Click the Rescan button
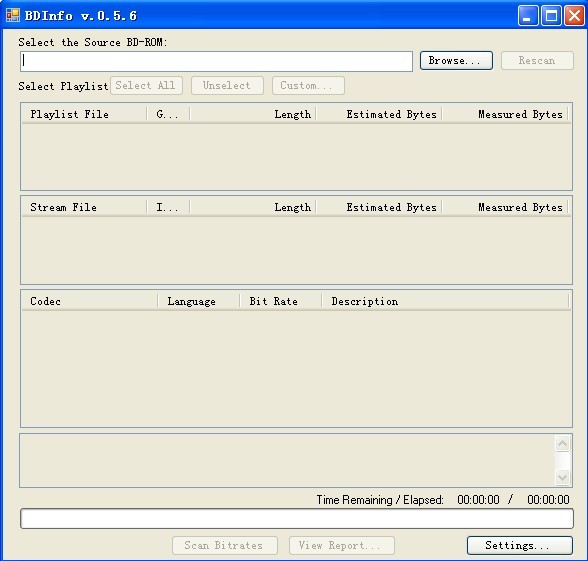This screenshot has width=588, height=561. tap(537, 60)
